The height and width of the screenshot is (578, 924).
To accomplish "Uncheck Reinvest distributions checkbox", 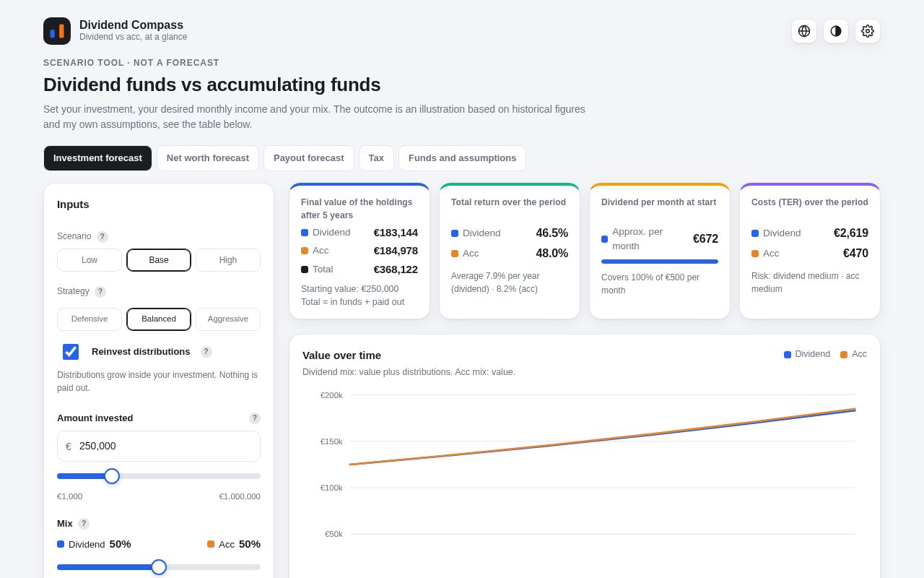I will pos(71,352).
